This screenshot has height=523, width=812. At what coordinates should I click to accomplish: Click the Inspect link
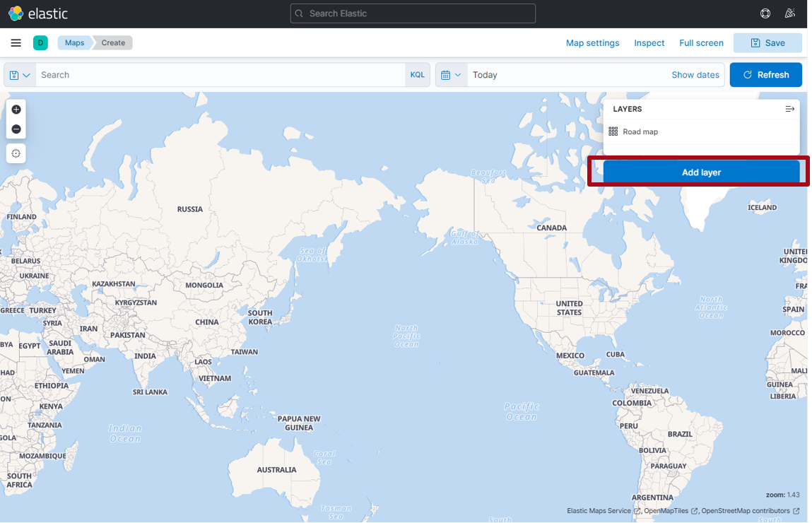click(649, 43)
